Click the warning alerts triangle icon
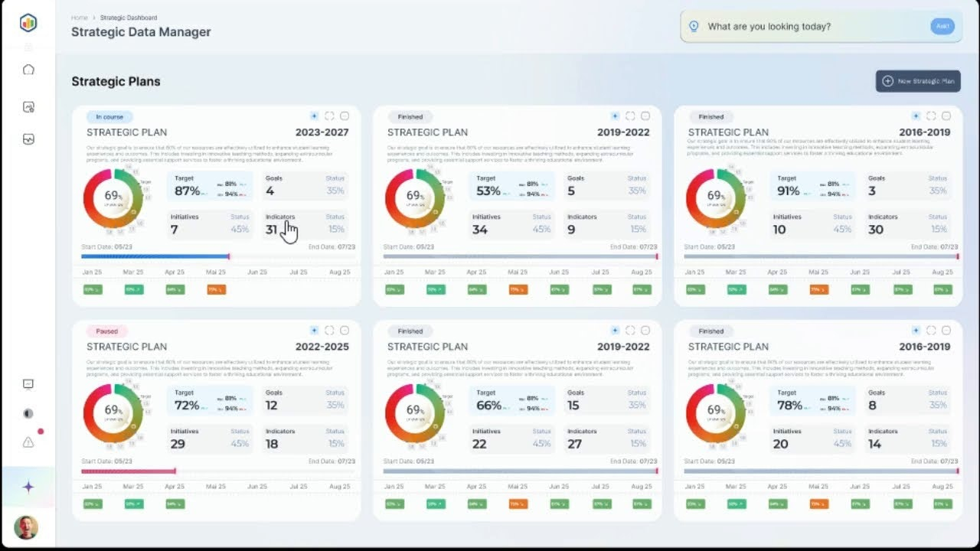This screenshot has width=980, height=551. tap(28, 442)
